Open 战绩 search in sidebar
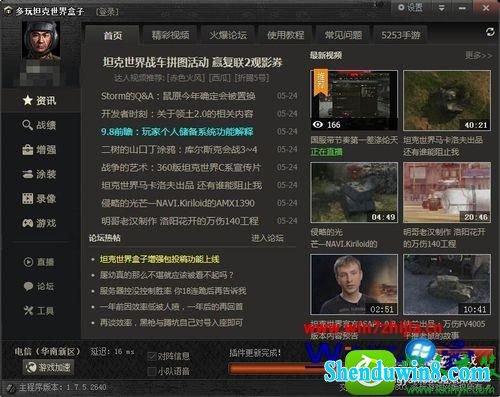This screenshot has width=500, height=397. coord(39,125)
